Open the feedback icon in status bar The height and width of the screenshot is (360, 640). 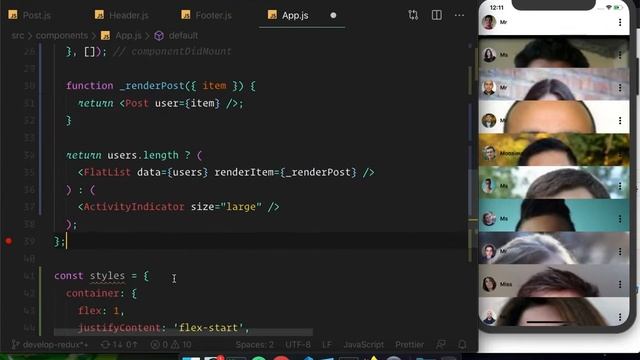pyautogui.click(x=441, y=344)
